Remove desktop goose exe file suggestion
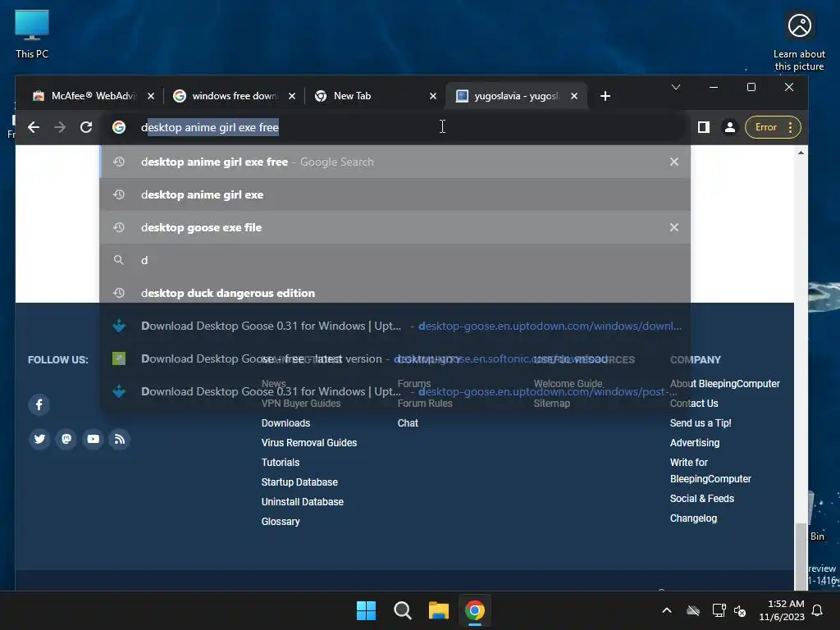 [x=674, y=227]
